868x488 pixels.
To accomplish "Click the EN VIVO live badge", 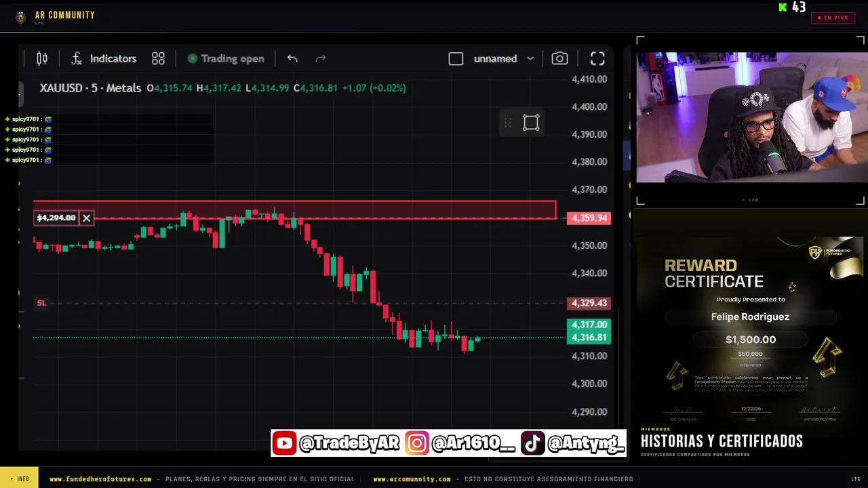I will pos(833,18).
